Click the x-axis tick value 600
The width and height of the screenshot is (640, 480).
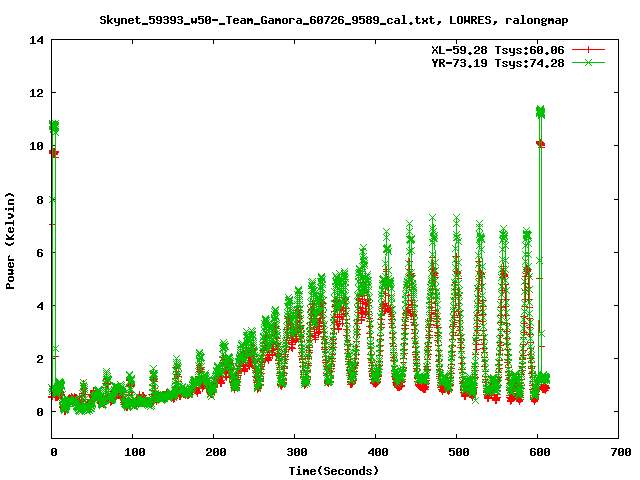[539, 452]
